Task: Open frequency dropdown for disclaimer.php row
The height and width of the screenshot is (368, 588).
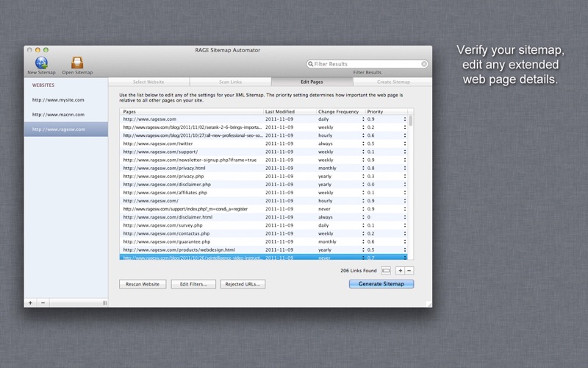Action: click(363, 185)
